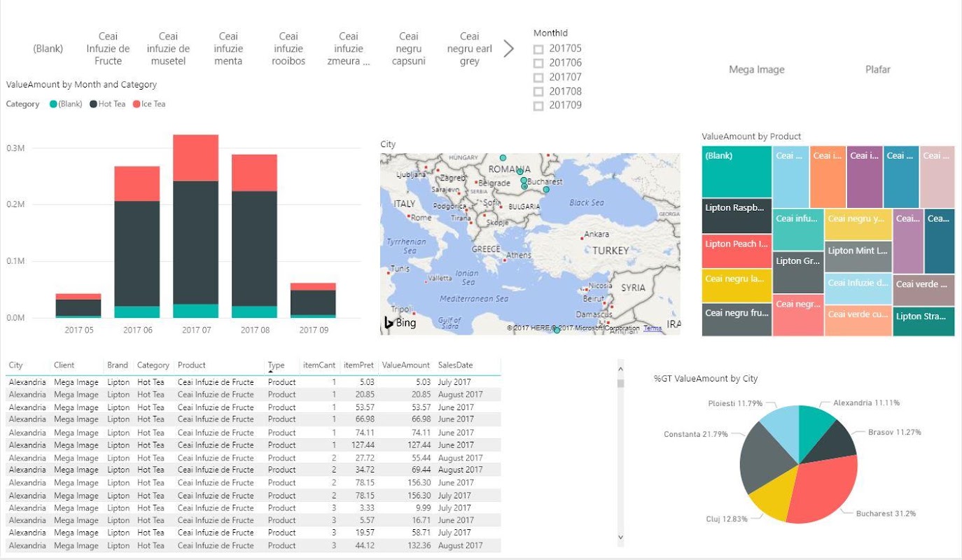This screenshot has width=962, height=560.
Task: Click the Bucharest bubble on the map
Action: [524, 181]
